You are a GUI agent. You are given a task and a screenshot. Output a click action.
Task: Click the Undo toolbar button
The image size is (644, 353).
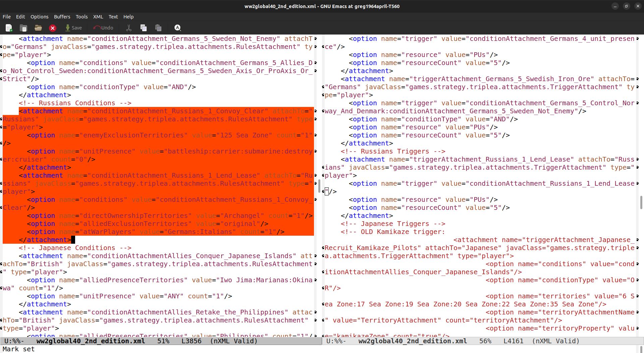click(103, 28)
